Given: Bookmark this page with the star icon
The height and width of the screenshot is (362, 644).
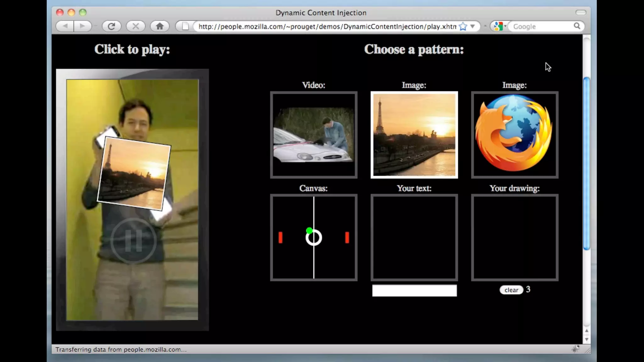Looking at the screenshot, I should click(463, 26).
